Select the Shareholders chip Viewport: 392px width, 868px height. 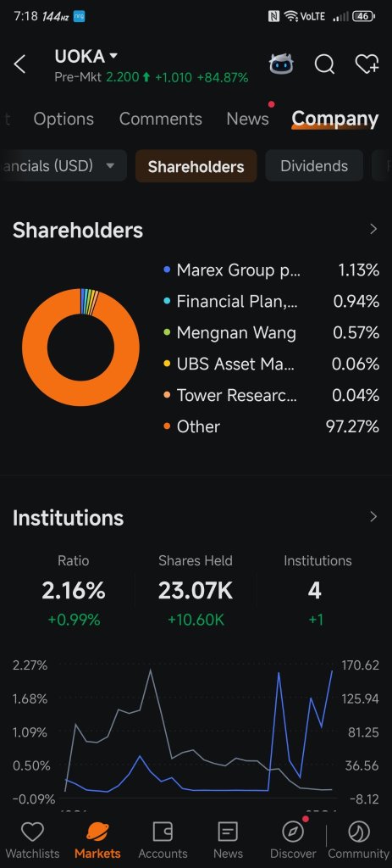click(x=196, y=166)
